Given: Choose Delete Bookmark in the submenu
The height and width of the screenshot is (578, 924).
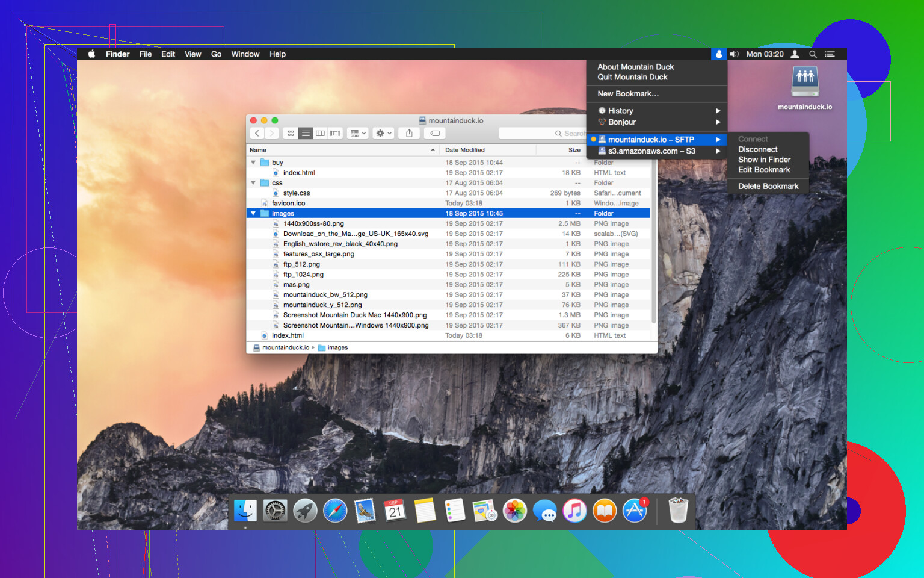Looking at the screenshot, I should [x=768, y=187].
